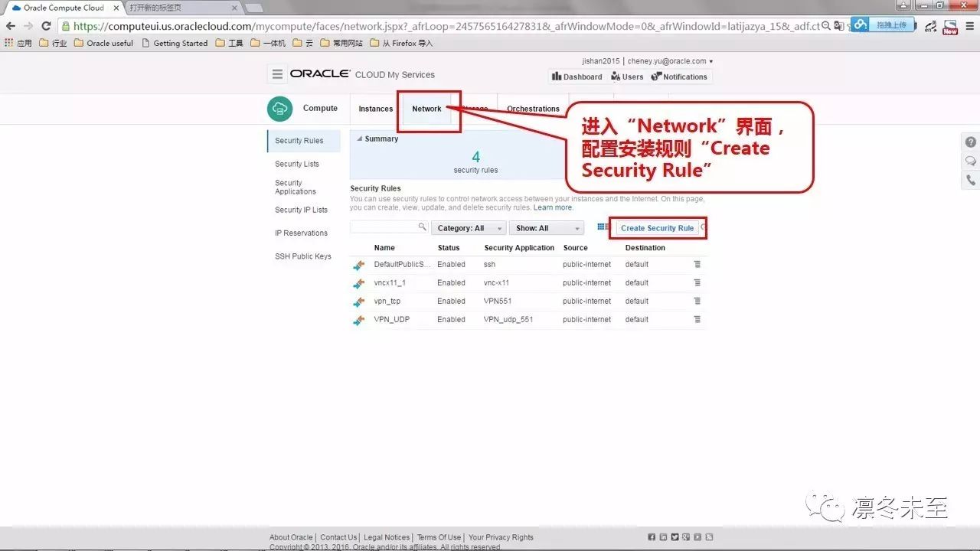Screen dimensions: 980x551
Task: Sort by the Security Application column header
Action: click(x=519, y=248)
